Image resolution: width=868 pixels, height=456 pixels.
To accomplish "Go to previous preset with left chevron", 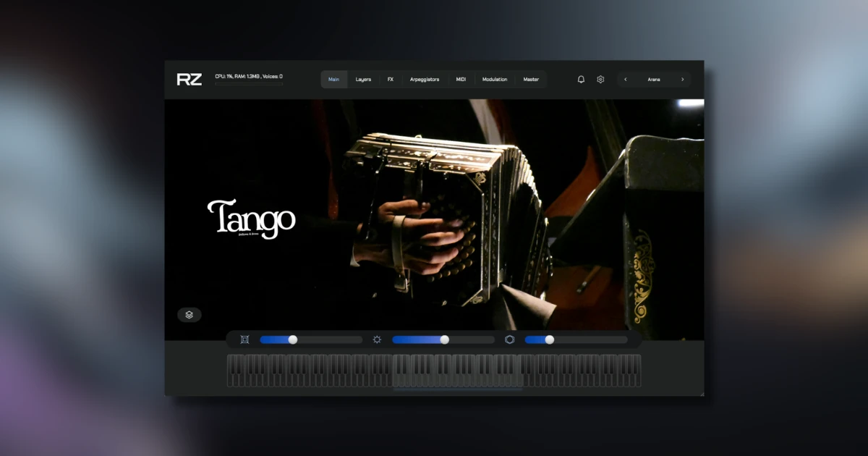I will point(625,79).
